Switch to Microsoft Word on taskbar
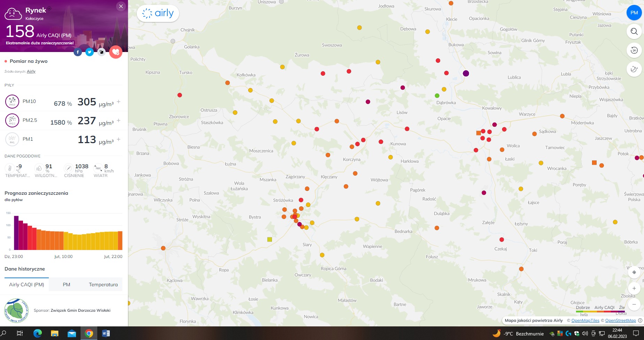This screenshot has width=644, height=340. [106, 333]
